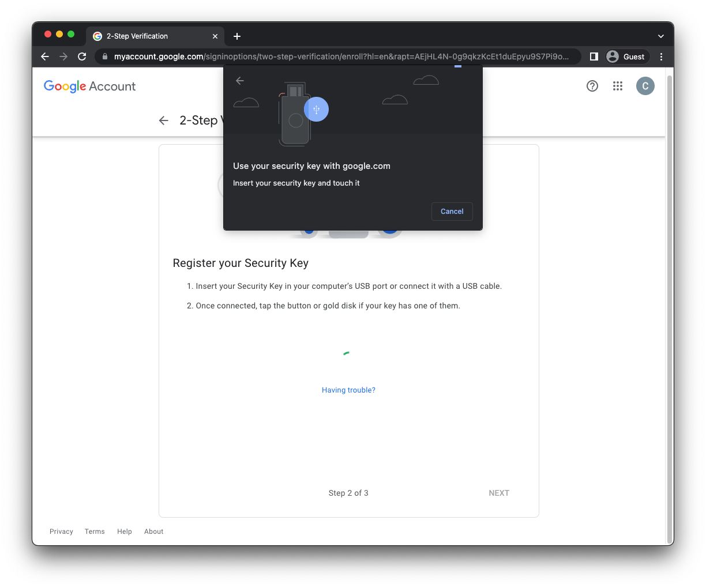Open the Help footer link

125,532
